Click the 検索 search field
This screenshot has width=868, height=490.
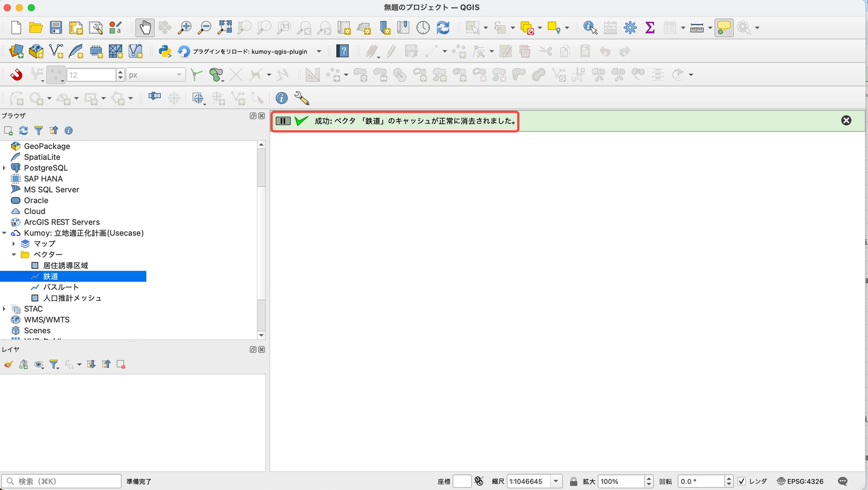click(x=61, y=481)
